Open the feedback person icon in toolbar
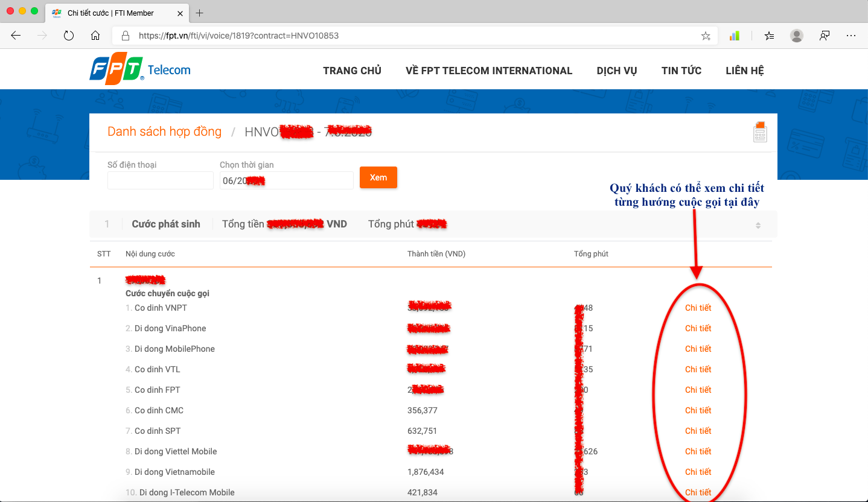 [825, 36]
